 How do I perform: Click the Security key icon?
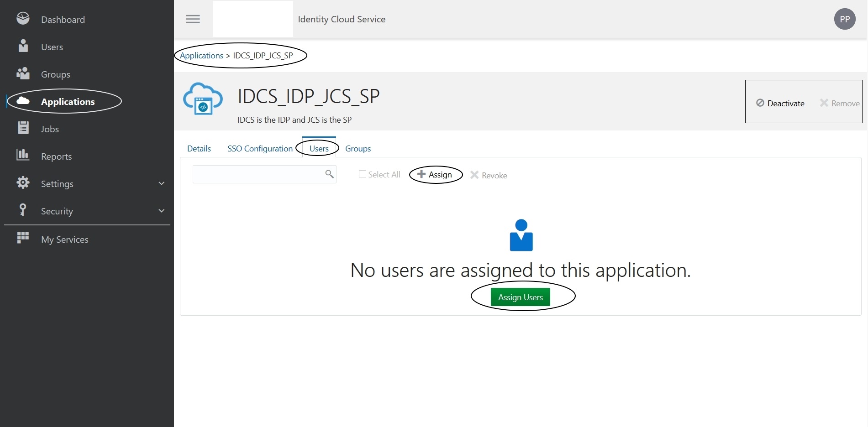(22, 210)
